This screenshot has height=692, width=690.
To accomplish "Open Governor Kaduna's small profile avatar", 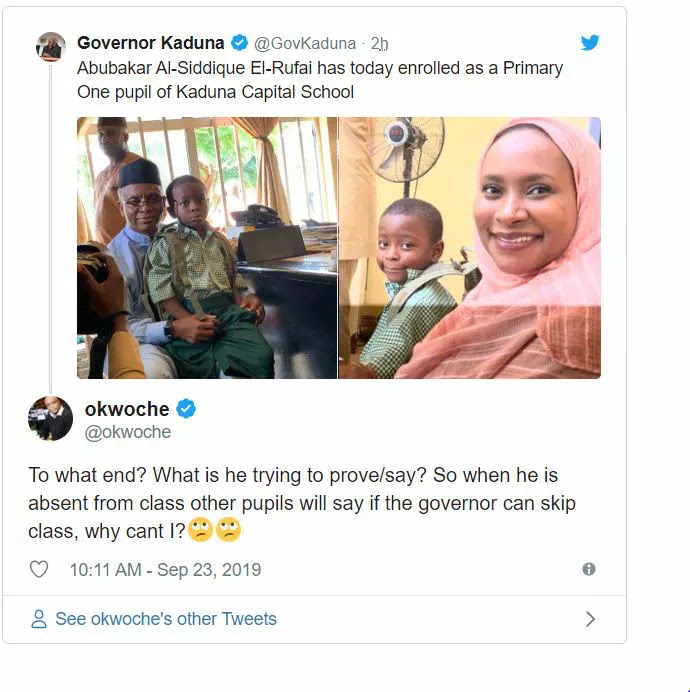I will pyautogui.click(x=51, y=46).
